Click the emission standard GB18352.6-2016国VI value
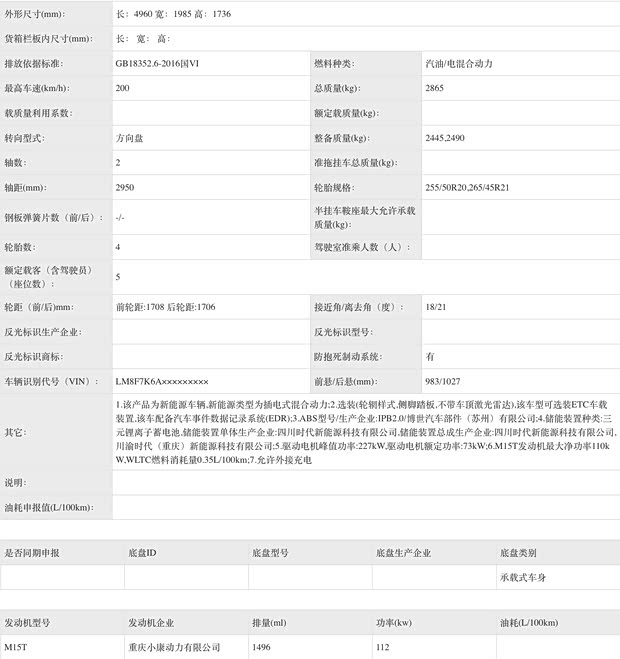The width and height of the screenshot is (620, 659). (x=157, y=63)
